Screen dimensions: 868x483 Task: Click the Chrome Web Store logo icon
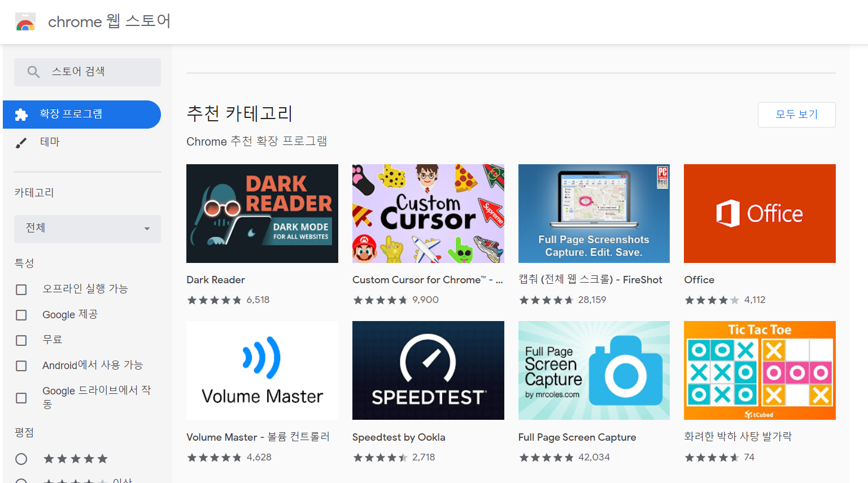tap(25, 22)
